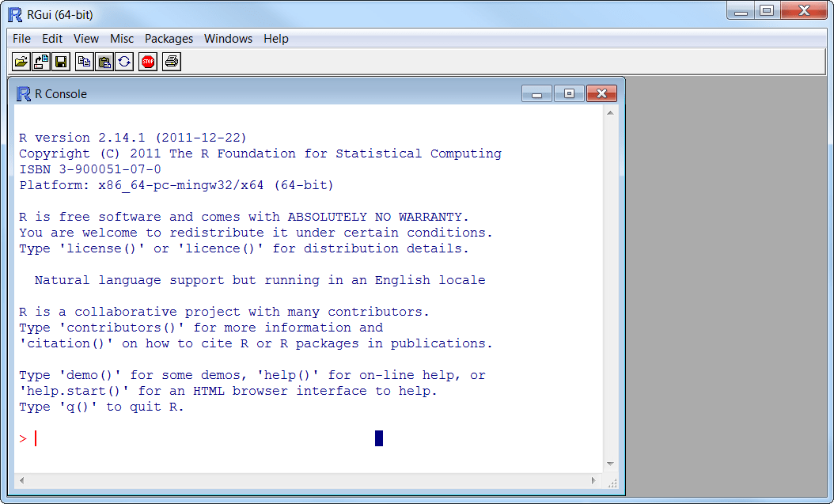The height and width of the screenshot is (504, 834).
Task: Stop current computation with the STOP icon
Action: click(148, 62)
